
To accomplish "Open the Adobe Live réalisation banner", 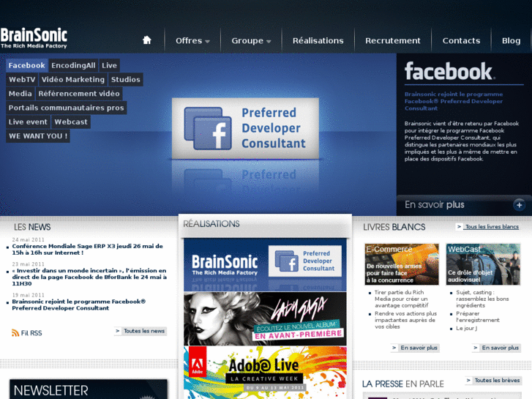I will (x=265, y=373).
